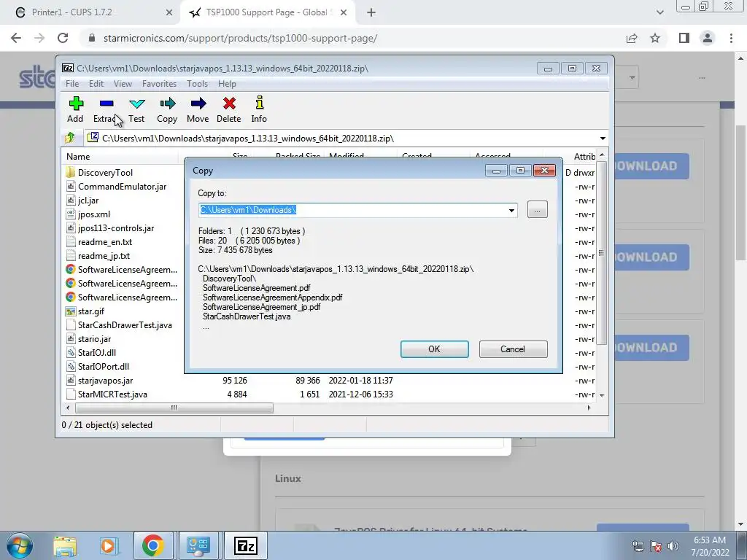This screenshot has width=747, height=560.
Task: Click the up-folder icon beside the address bar
Action: click(70, 138)
